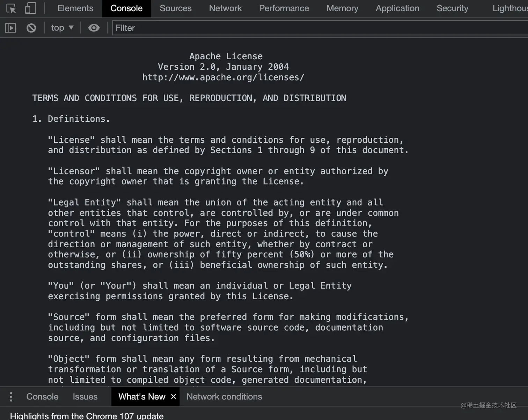This screenshot has width=528, height=420.
Task: Click 'exercising permissions granted by this License.' line
Action: (x=171, y=297)
